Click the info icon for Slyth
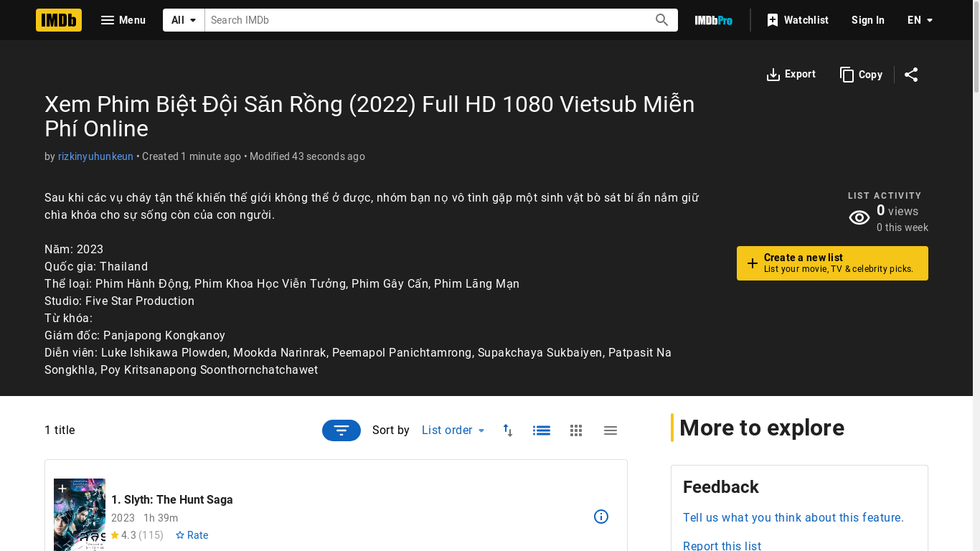 pyautogui.click(x=601, y=517)
